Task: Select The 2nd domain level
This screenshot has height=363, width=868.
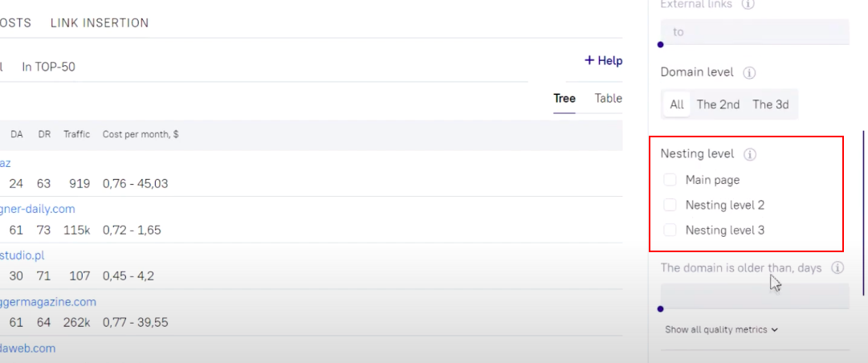Action: click(718, 104)
